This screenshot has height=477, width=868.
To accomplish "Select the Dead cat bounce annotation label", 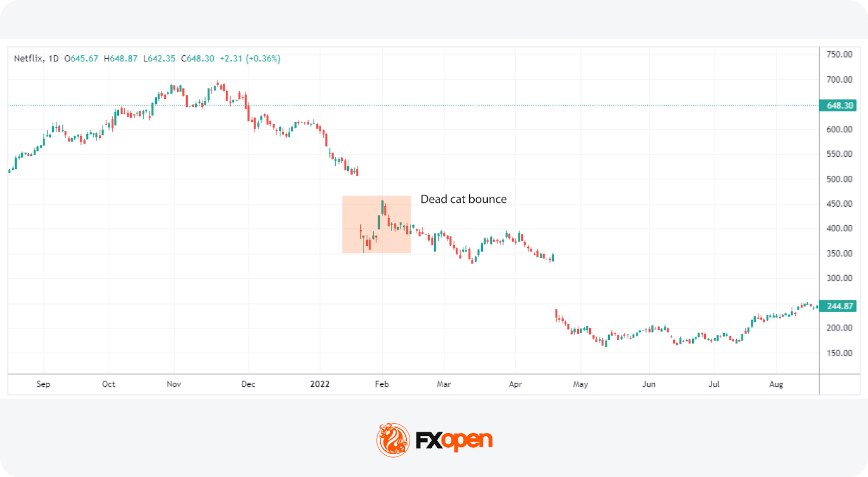I will pyautogui.click(x=463, y=199).
